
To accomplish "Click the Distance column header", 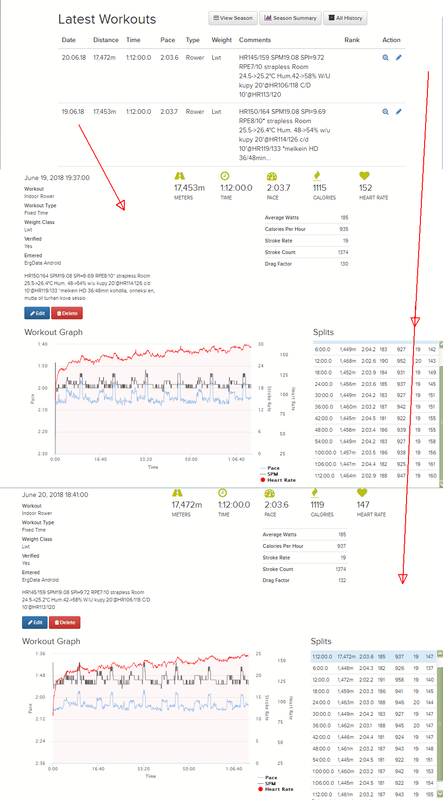I will coord(106,40).
